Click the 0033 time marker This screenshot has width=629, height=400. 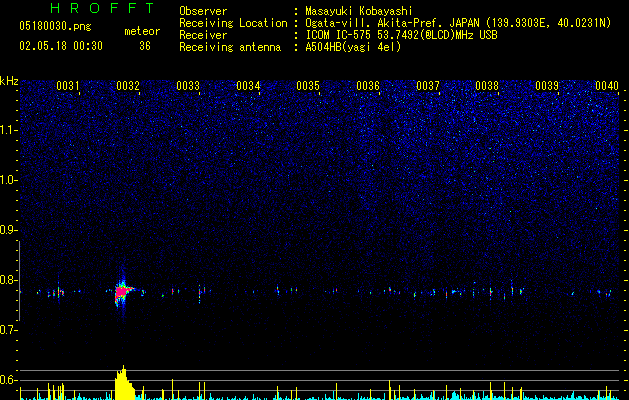pyautogui.click(x=188, y=86)
